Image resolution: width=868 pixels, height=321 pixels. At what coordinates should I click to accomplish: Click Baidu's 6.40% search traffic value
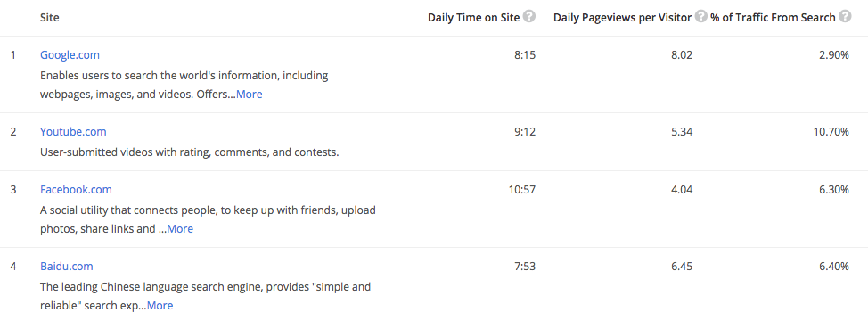[x=834, y=267]
